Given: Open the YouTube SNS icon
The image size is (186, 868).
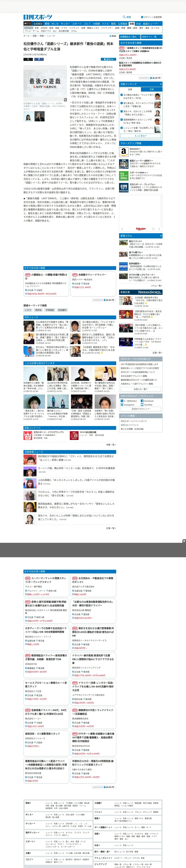Looking at the screenshot, I should [142, 405].
